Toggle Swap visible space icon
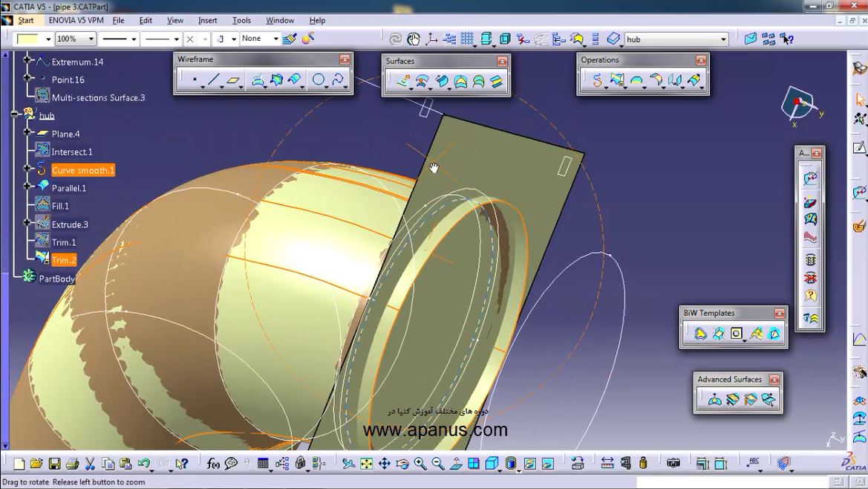The width and height of the screenshot is (868, 489). tap(548, 464)
